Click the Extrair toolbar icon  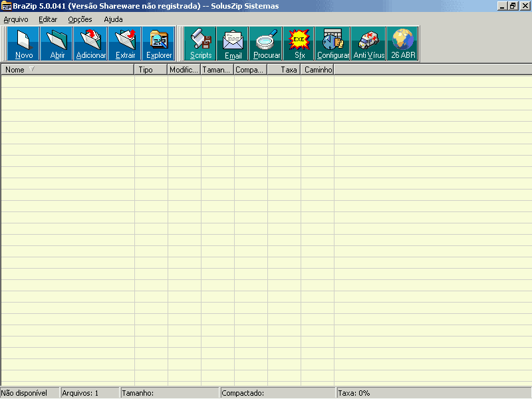tap(125, 44)
